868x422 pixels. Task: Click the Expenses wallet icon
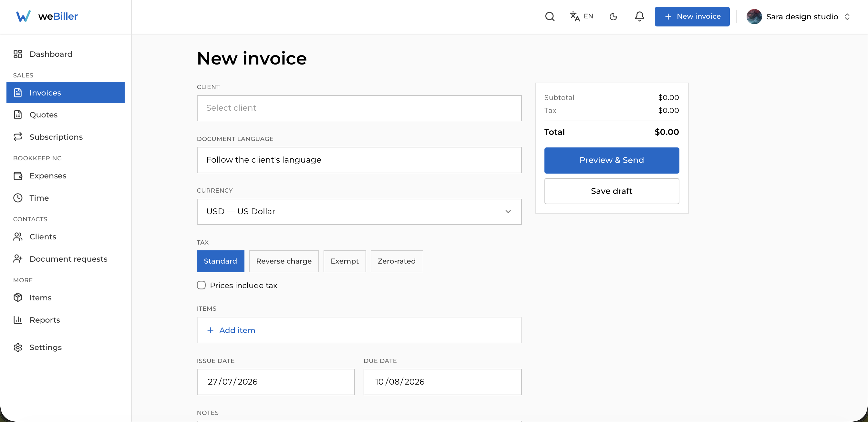coord(18,176)
